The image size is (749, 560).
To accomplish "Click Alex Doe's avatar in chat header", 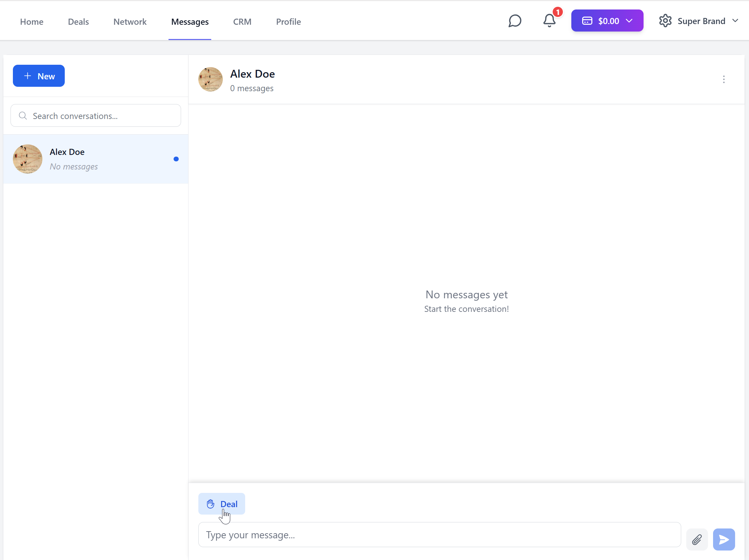I will pos(211,79).
